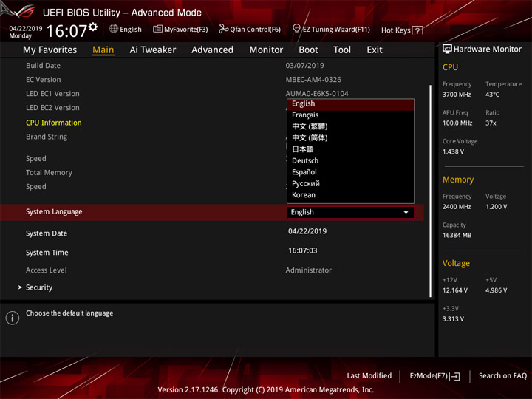Click the main panel vertical scrollbar
Screen dimensions: 532x399
(430, 191)
